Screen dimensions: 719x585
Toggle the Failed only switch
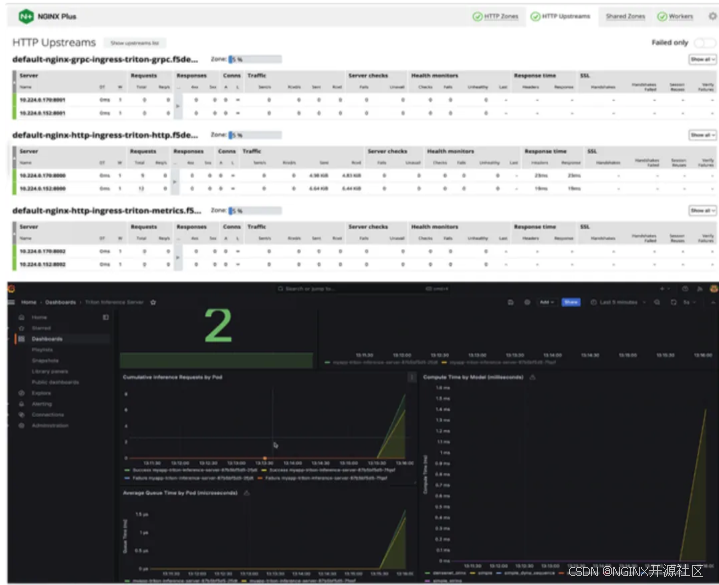click(x=705, y=43)
